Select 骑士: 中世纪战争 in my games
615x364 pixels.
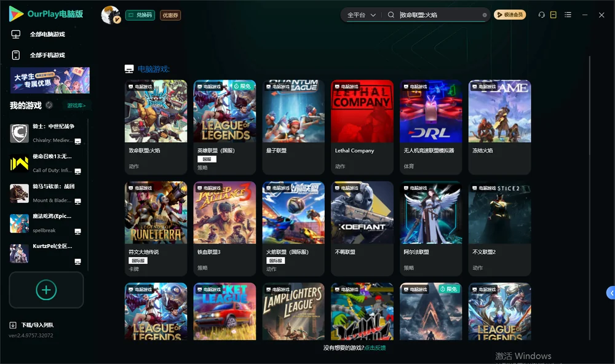point(46,133)
